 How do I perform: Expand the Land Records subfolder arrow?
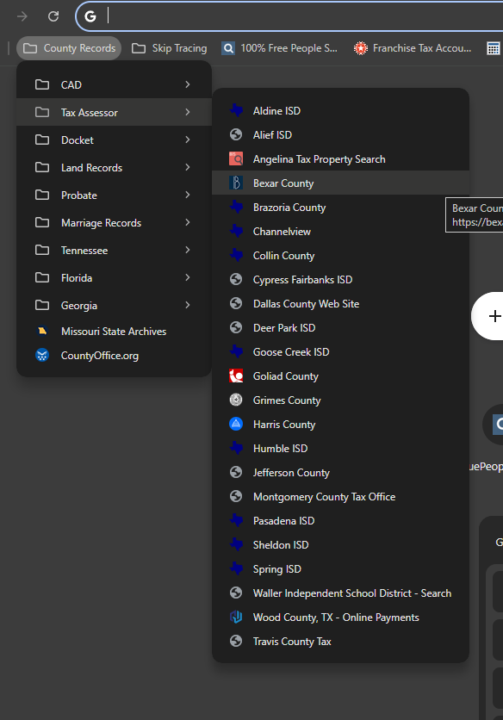pyautogui.click(x=187, y=167)
